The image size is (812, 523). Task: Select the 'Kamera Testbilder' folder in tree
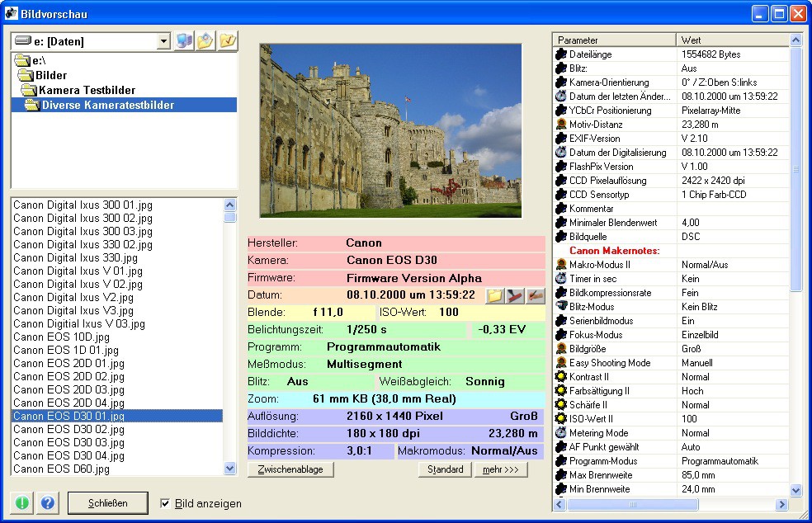[x=87, y=90]
